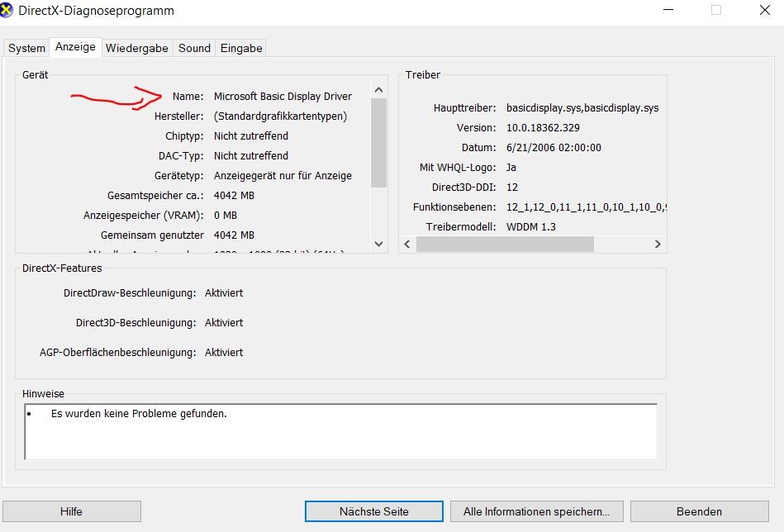Click Gerät list scroll-down arrow

pyautogui.click(x=379, y=244)
